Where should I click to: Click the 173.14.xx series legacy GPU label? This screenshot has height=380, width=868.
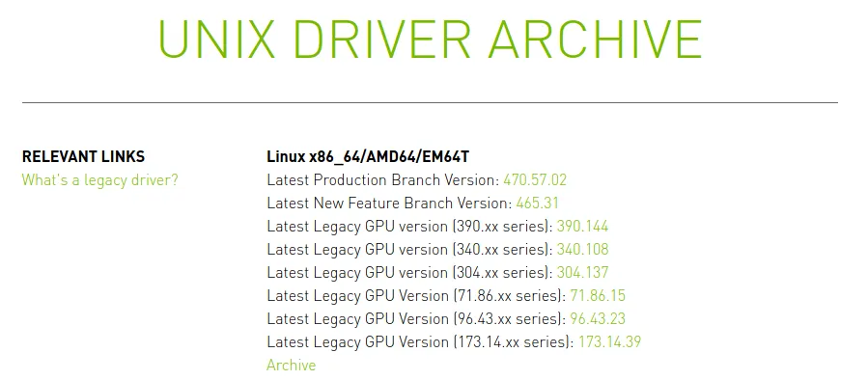[x=421, y=341]
